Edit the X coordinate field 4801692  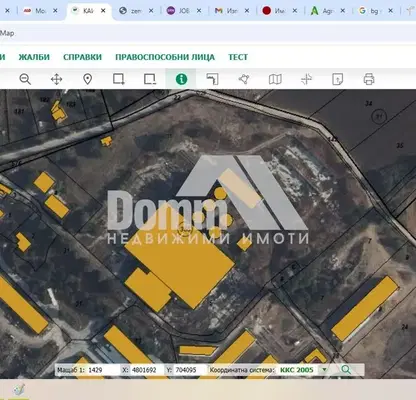(x=146, y=370)
